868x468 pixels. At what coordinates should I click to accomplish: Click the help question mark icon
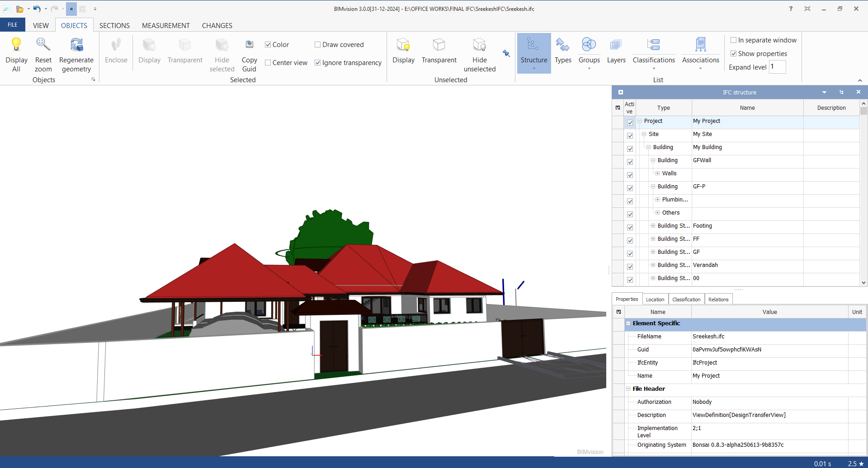791,9
